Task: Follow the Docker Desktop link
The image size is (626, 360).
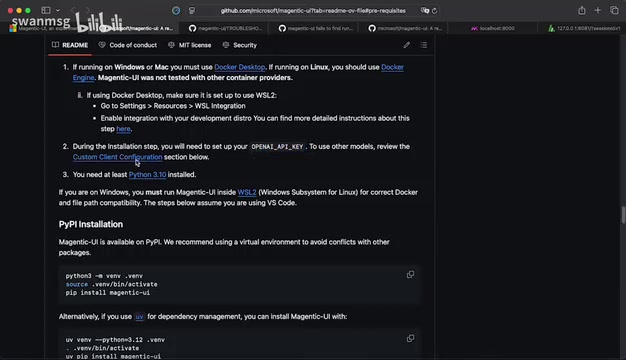Action: (240, 67)
